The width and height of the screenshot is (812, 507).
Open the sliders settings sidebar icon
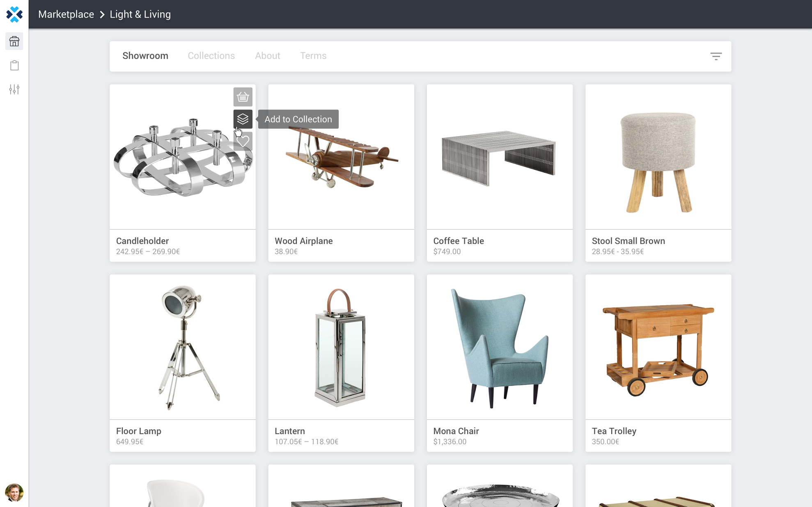[x=14, y=89]
